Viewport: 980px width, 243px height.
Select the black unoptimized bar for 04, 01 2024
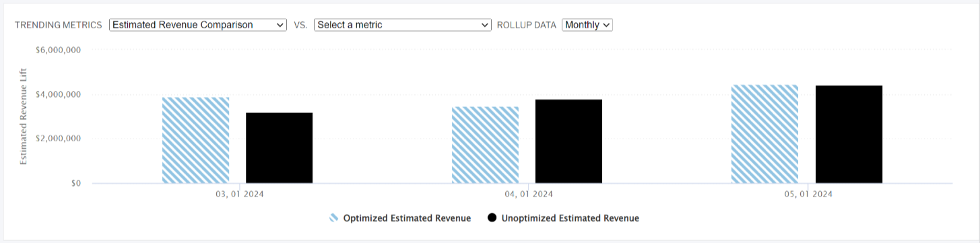(568, 141)
